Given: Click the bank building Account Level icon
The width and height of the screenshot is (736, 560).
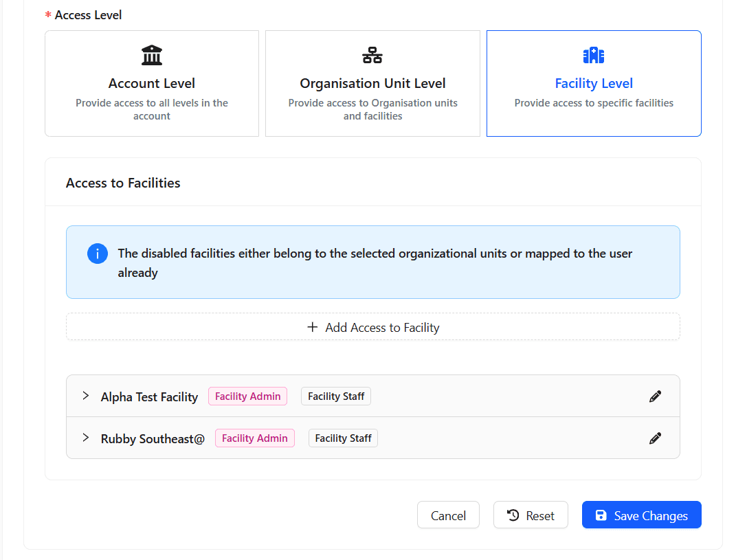Looking at the screenshot, I should 152,55.
